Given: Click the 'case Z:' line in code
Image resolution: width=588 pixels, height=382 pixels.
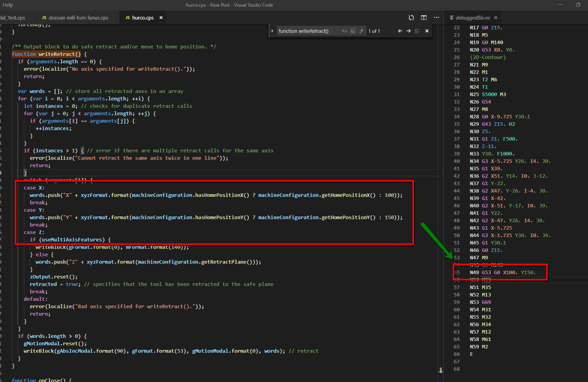Looking at the screenshot, I should (x=34, y=232).
